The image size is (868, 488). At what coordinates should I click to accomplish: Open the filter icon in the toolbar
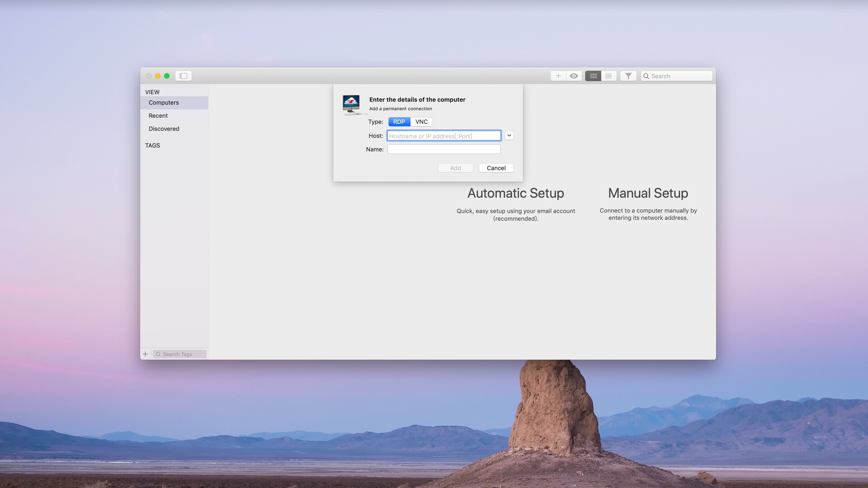pyautogui.click(x=628, y=75)
